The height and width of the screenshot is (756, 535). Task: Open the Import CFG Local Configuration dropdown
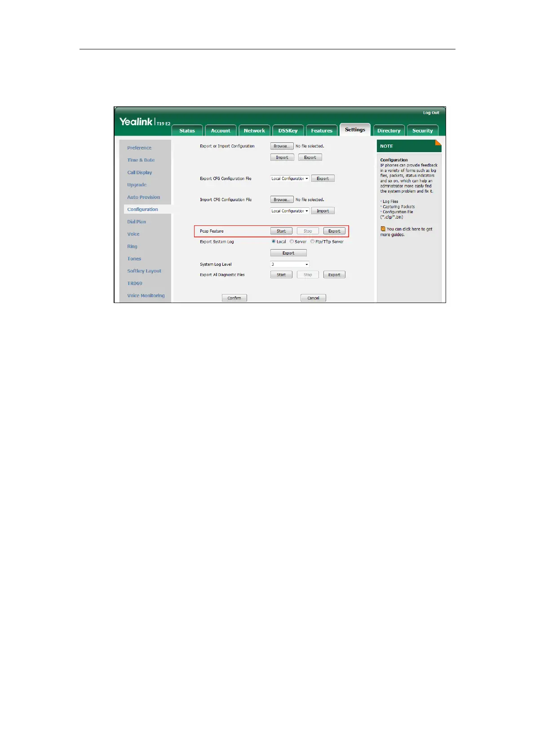[x=290, y=211]
